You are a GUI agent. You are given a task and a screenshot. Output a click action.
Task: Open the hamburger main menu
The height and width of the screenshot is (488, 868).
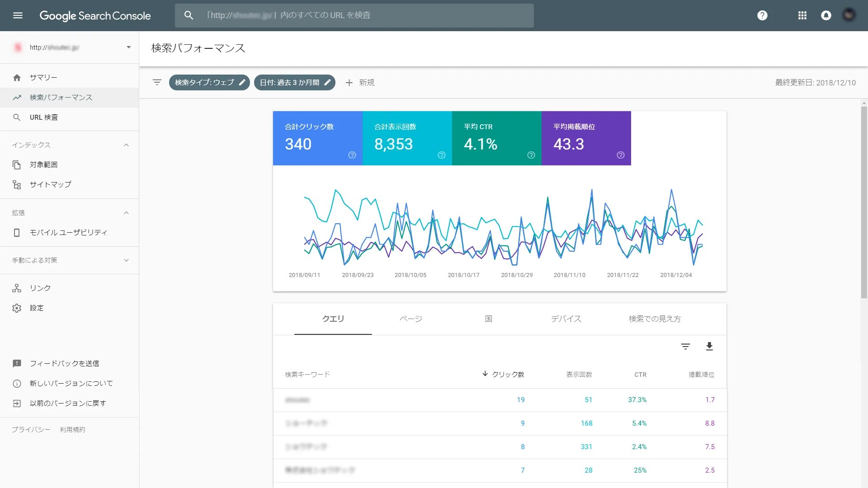click(18, 15)
